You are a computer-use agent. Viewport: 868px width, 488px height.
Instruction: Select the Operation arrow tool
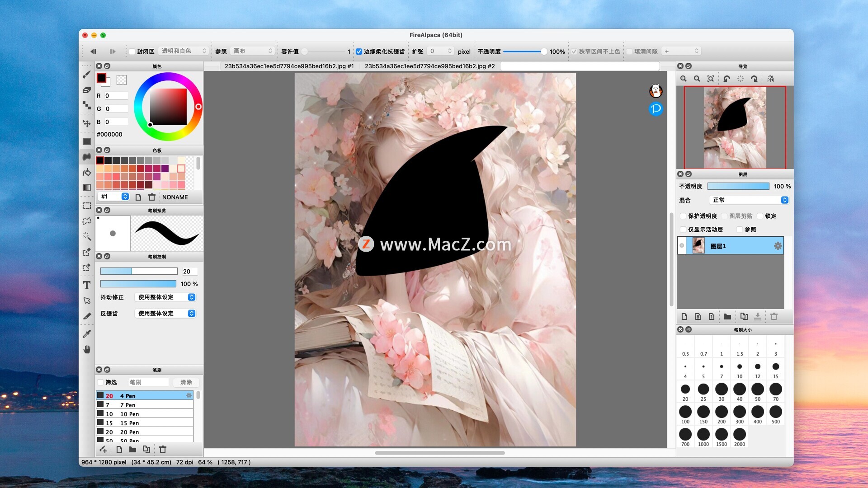click(x=87, y=300)
